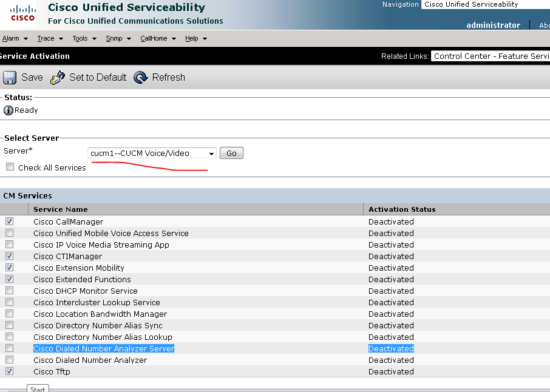Click Deactivated status of Cisco Tftp
Image resolution: width=550 pixels, height=392 pixels.
click(391, 371)
